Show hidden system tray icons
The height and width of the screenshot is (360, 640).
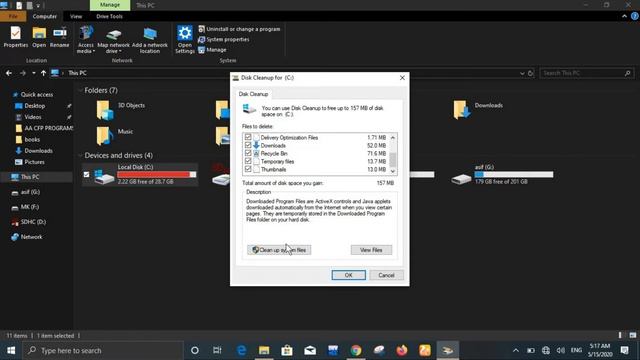point(516,350)
